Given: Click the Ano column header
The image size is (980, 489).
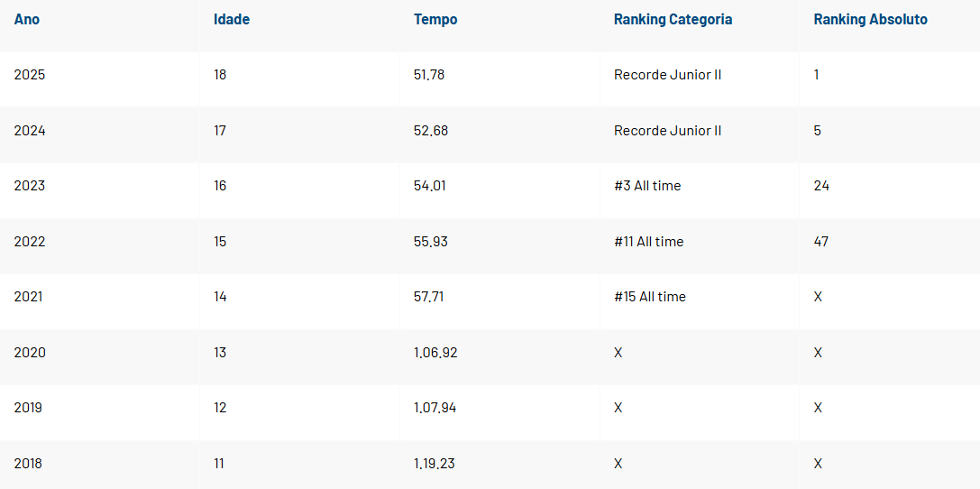Looking at the screenshot, I should point(27,20).
